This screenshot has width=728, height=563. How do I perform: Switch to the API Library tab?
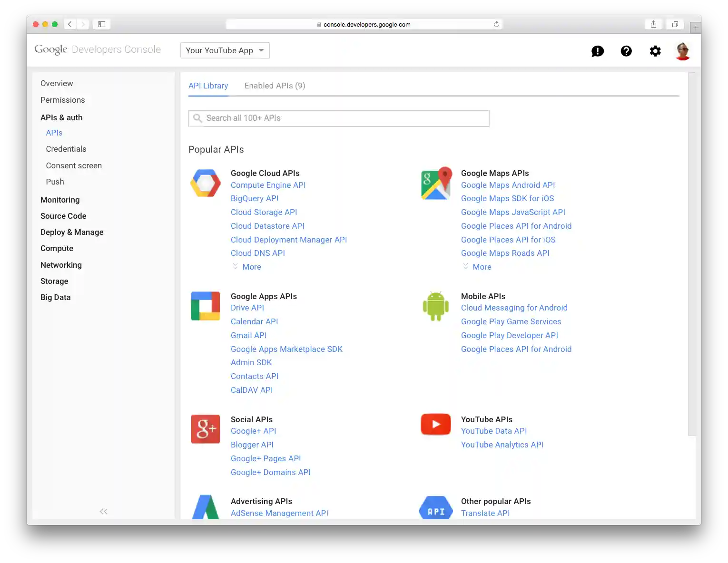click(x=208, y=86)
